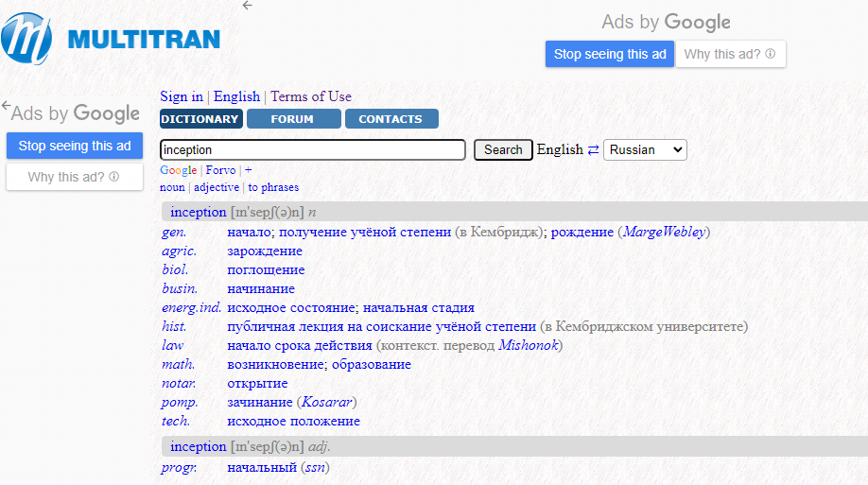Open the Russian target language dropdown
Image resolution: width=868 pixels, height=485 pixels.
coord(645,149)
